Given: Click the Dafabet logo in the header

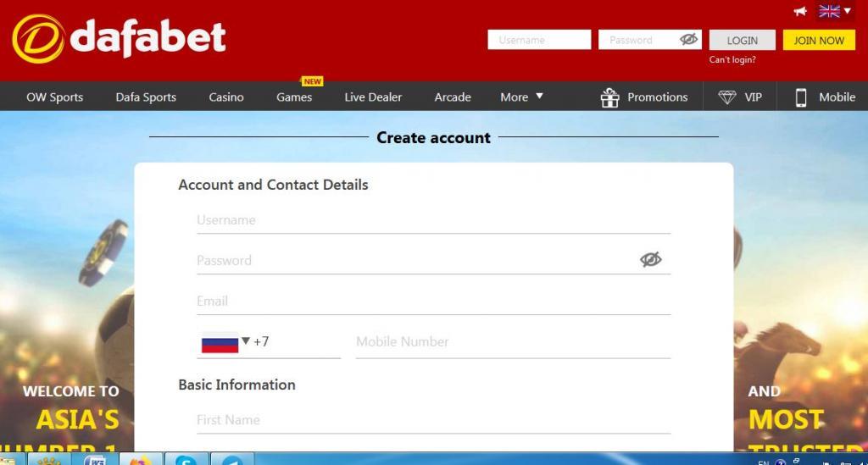Looking at the screenshot, I should tap(120, 38).
